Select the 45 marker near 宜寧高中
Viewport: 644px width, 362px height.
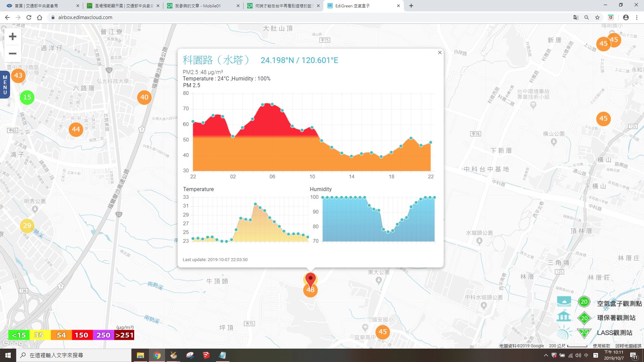click(383, 332)
